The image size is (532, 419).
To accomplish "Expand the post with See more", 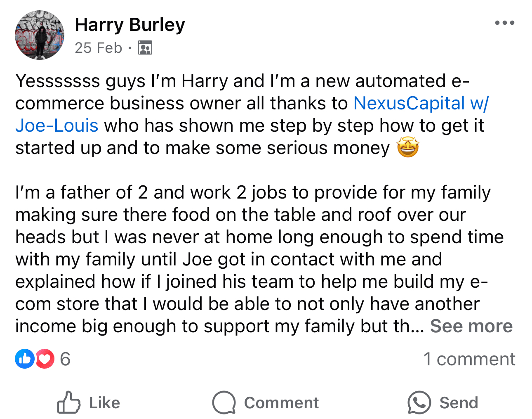I will point(471,326).
